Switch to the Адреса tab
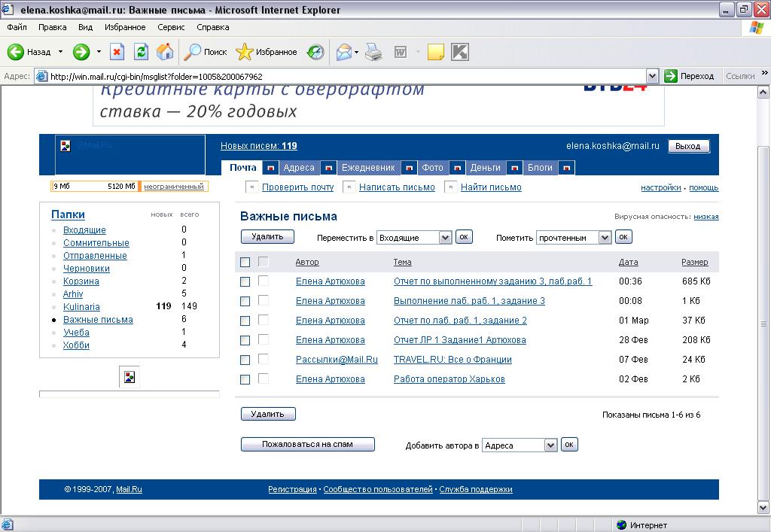Image resolution: width=771 pixels, height=532 pixels. point(298,168)
